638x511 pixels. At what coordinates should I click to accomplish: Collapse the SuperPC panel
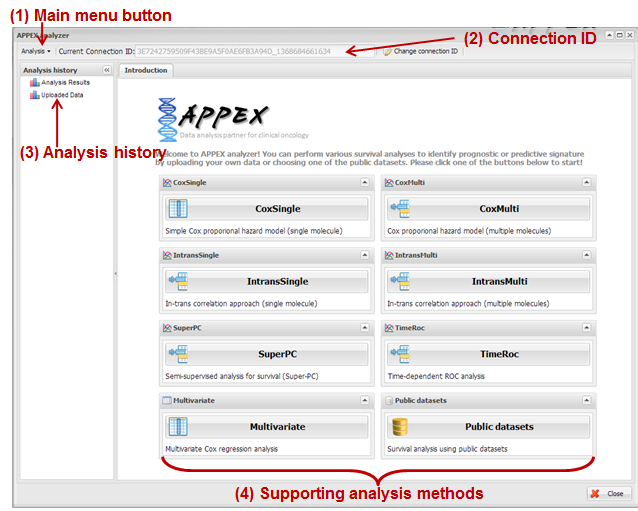coord(365,328)
